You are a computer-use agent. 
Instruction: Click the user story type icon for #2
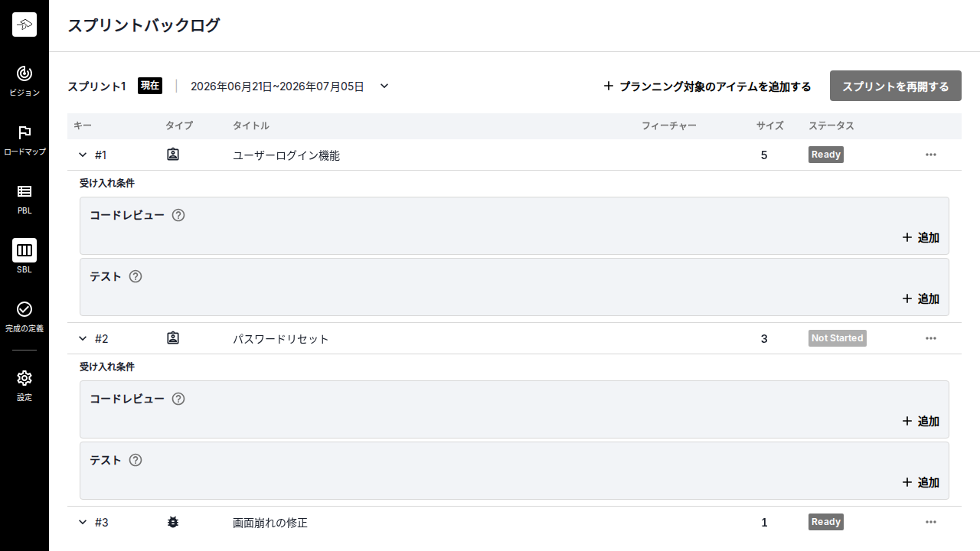173,338
